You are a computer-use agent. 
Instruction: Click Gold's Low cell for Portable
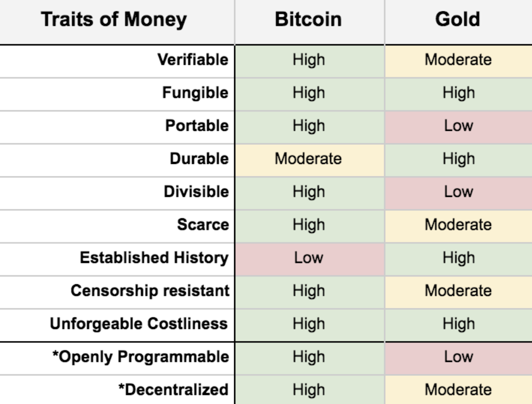pos(459,126)
